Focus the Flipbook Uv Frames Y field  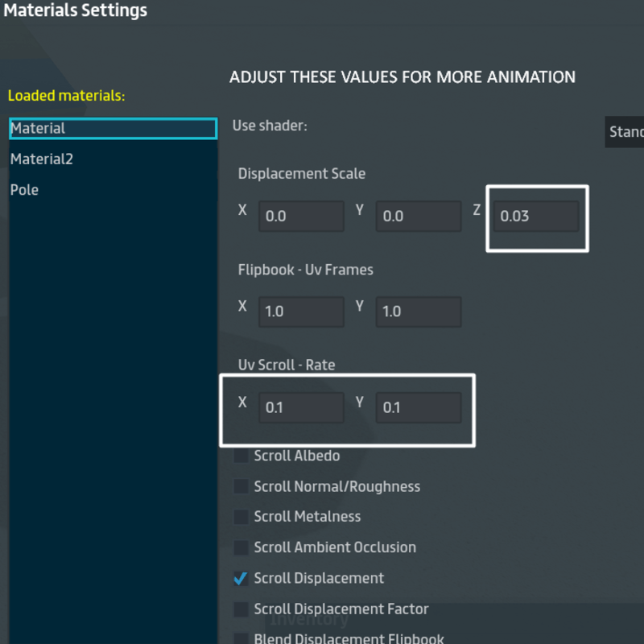419,312
